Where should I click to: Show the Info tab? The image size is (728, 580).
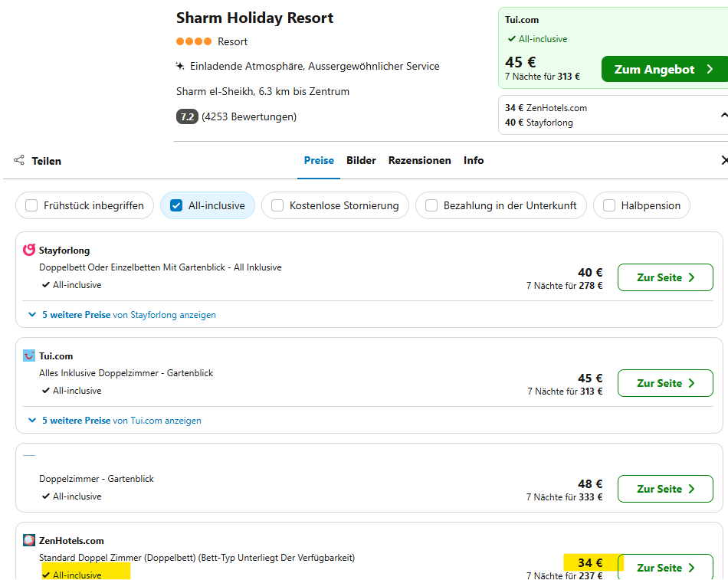[474, 160]
